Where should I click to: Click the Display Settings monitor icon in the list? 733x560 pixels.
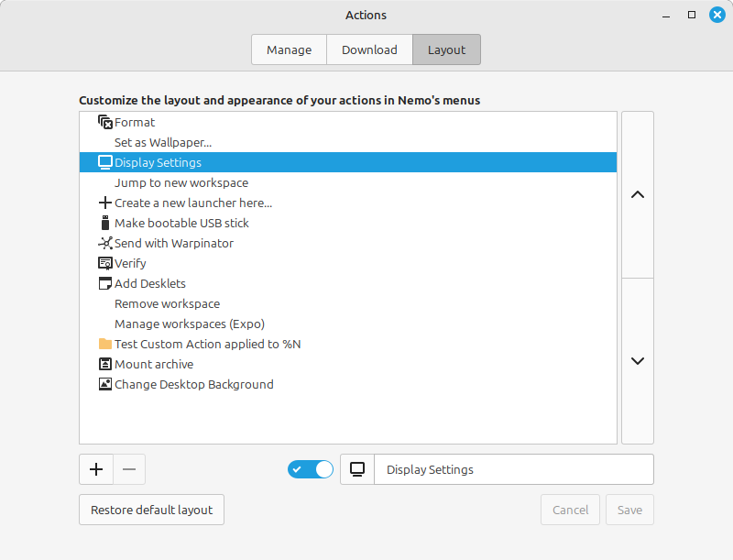(104, 162)
